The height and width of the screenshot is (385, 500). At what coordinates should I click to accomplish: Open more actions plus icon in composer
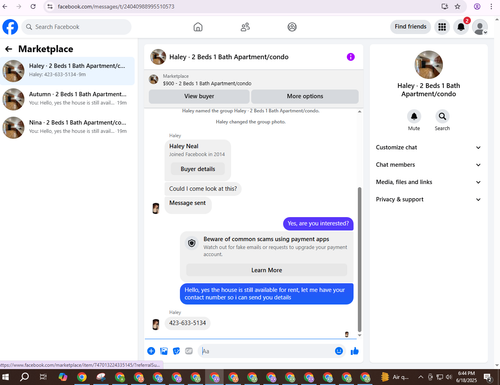coord(151,351)
